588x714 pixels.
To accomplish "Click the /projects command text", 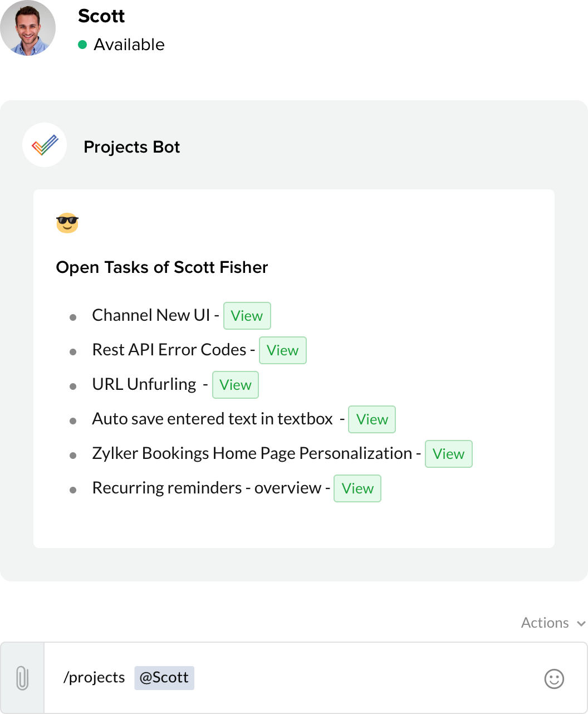I will 94,678.
